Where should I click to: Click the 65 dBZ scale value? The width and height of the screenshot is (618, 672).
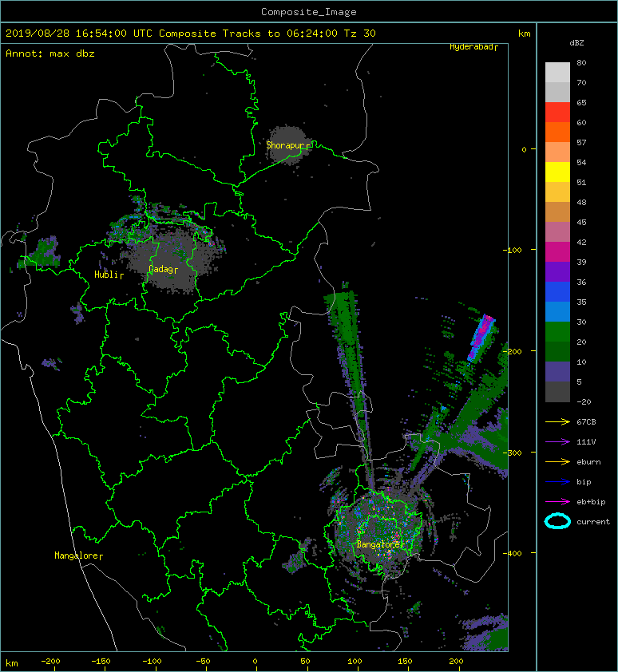[x=581, y=102]
